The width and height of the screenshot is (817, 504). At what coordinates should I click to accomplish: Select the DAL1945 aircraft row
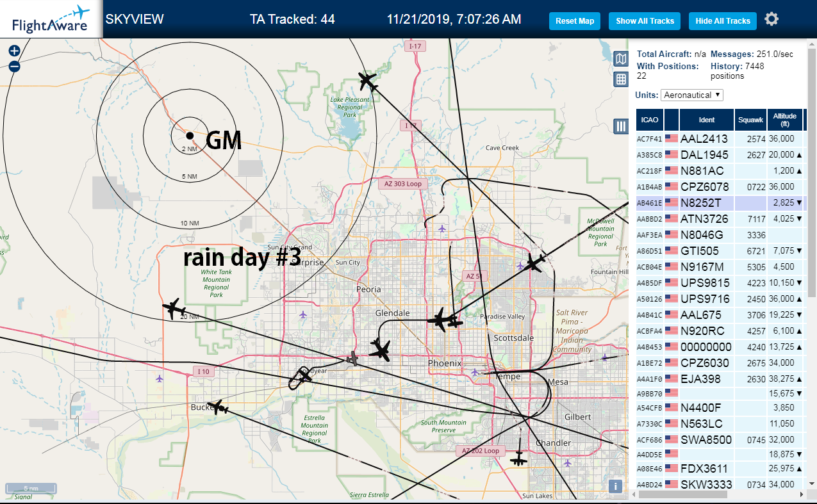point(720,154)
